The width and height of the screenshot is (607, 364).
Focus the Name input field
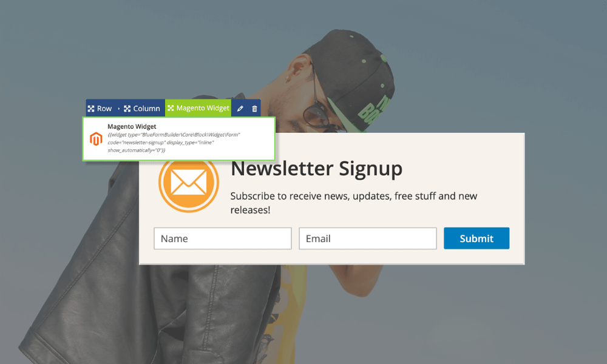pyautogui.click(x=223, y=238)
